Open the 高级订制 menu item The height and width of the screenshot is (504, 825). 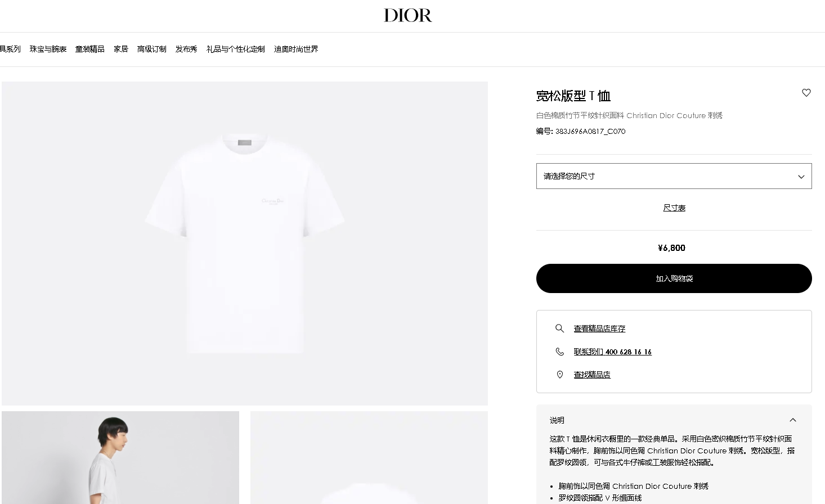coord(152,49)
